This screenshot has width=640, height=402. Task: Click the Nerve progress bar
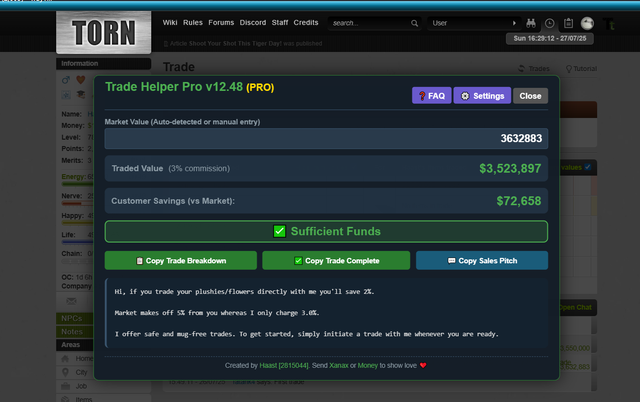point(78,203)
